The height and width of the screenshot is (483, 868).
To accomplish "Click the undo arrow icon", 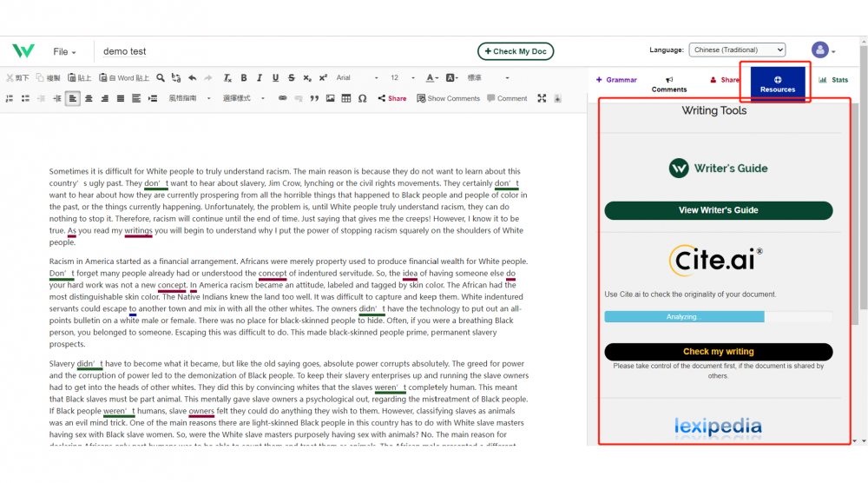I will pos(192,78).
